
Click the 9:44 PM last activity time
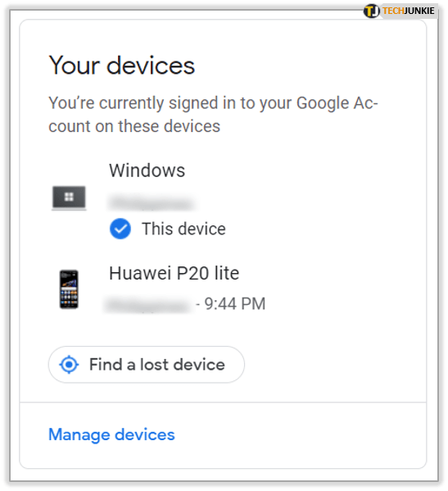point(235,304)
